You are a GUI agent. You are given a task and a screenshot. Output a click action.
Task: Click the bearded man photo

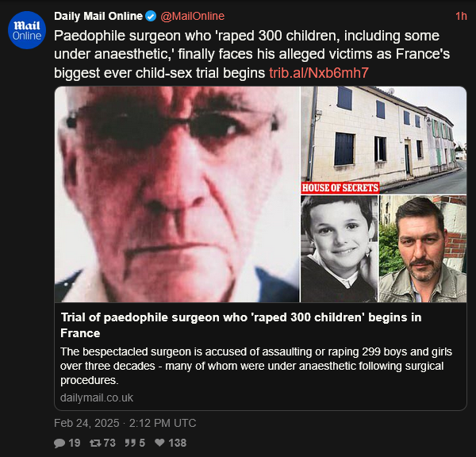[423, 248]
